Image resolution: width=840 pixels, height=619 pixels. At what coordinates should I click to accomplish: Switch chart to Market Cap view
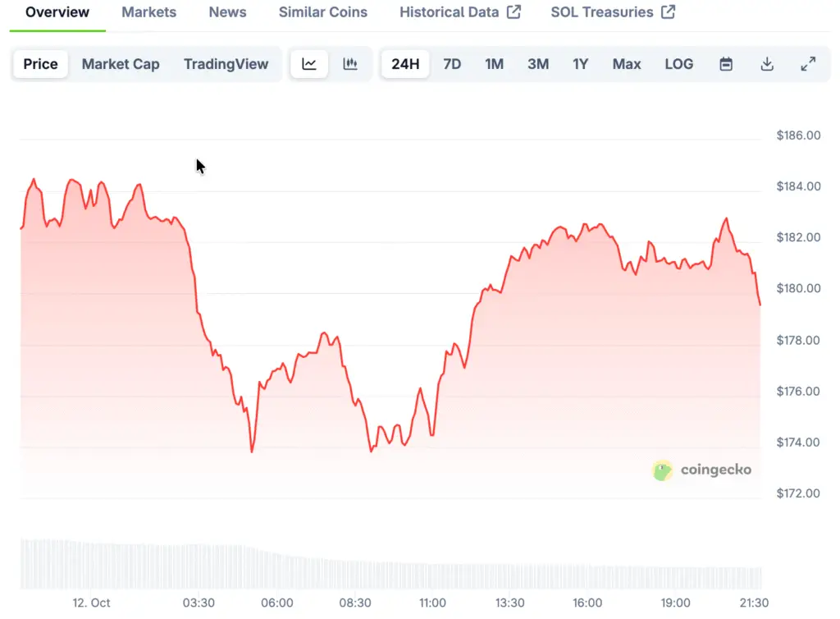pos(121,64)
